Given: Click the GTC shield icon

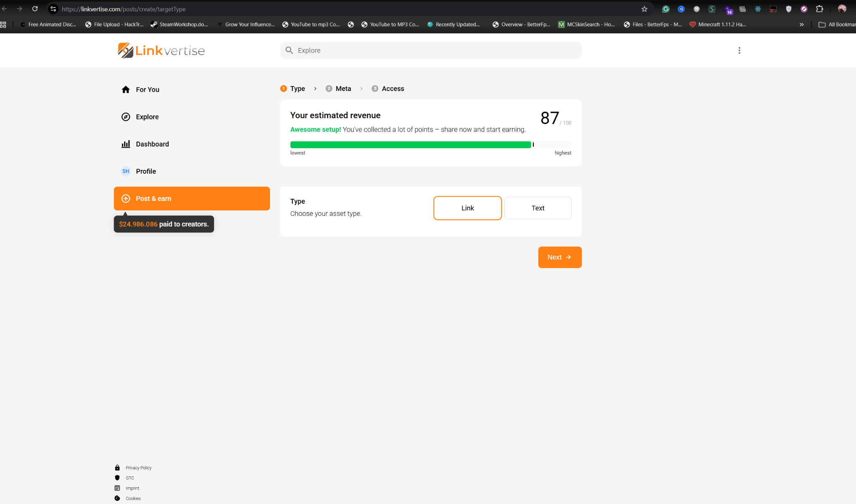Looking at the screenshot, I should coord(117,478).
